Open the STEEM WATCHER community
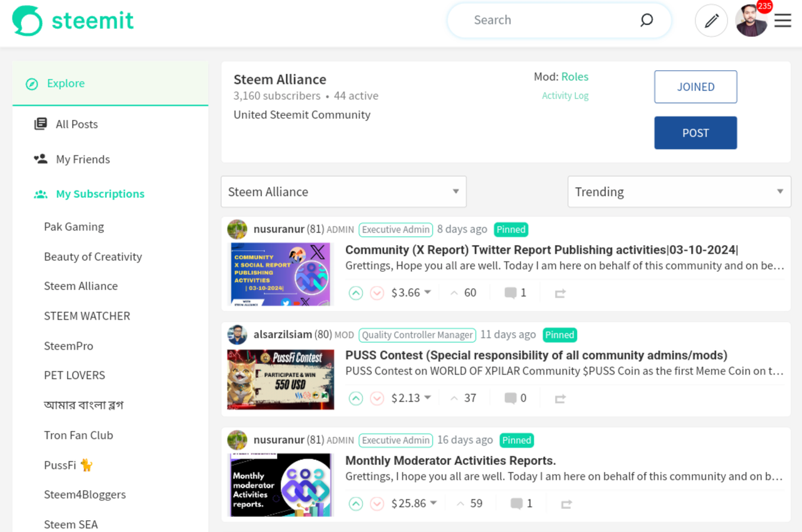 click(x=87, y=316)
